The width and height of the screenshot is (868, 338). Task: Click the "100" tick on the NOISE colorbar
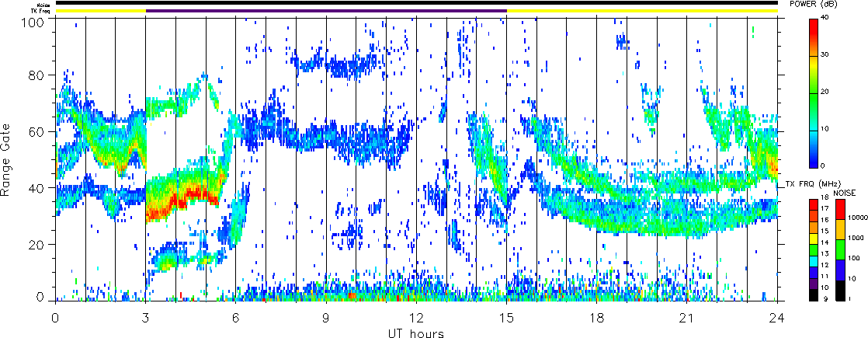click(853, 260)
